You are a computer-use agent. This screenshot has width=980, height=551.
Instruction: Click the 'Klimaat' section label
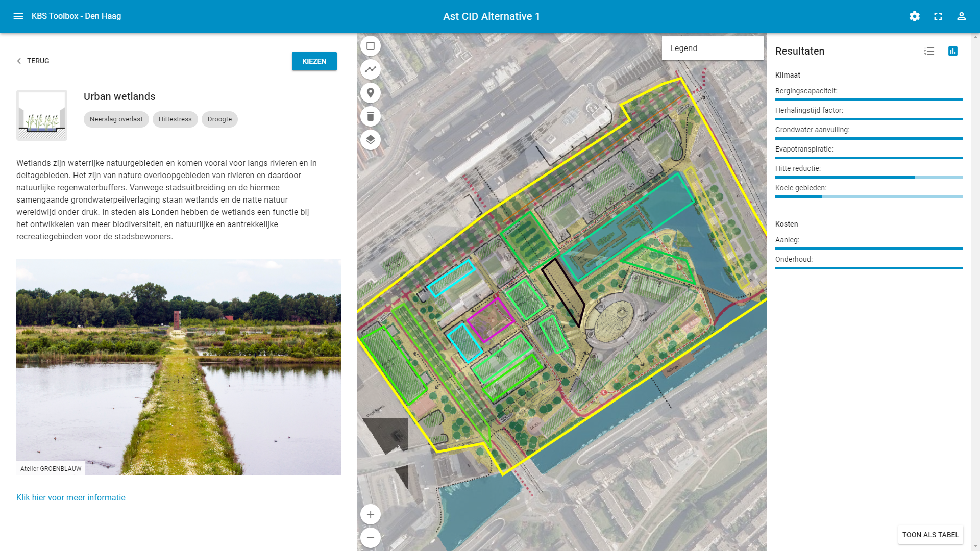[788, 75]
